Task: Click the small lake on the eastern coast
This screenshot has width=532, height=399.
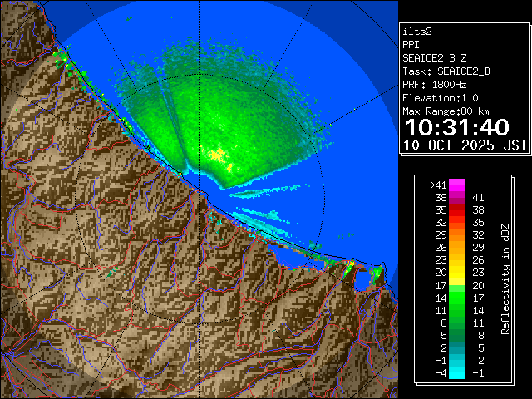Action: coord(362,280)
